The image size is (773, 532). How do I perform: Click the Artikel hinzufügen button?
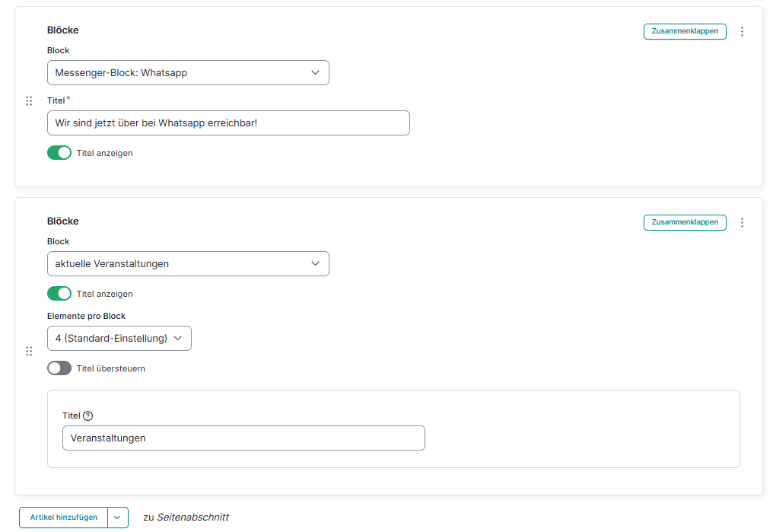click(64, 518)
